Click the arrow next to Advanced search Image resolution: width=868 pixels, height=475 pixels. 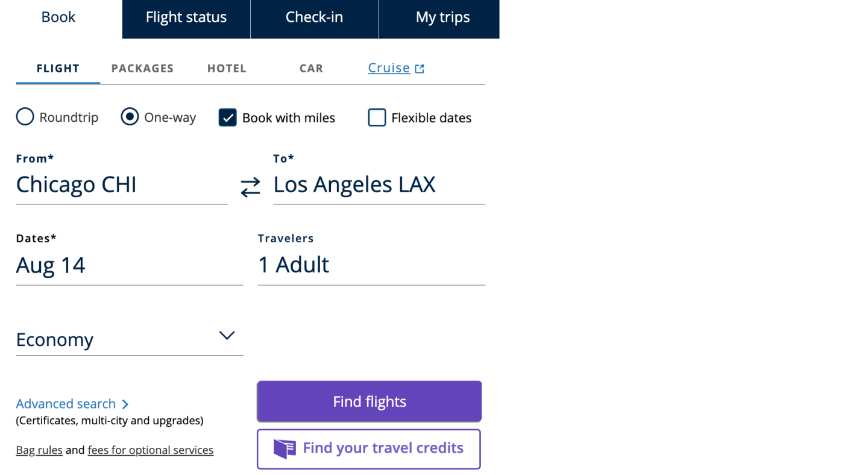tap(125, 404)
